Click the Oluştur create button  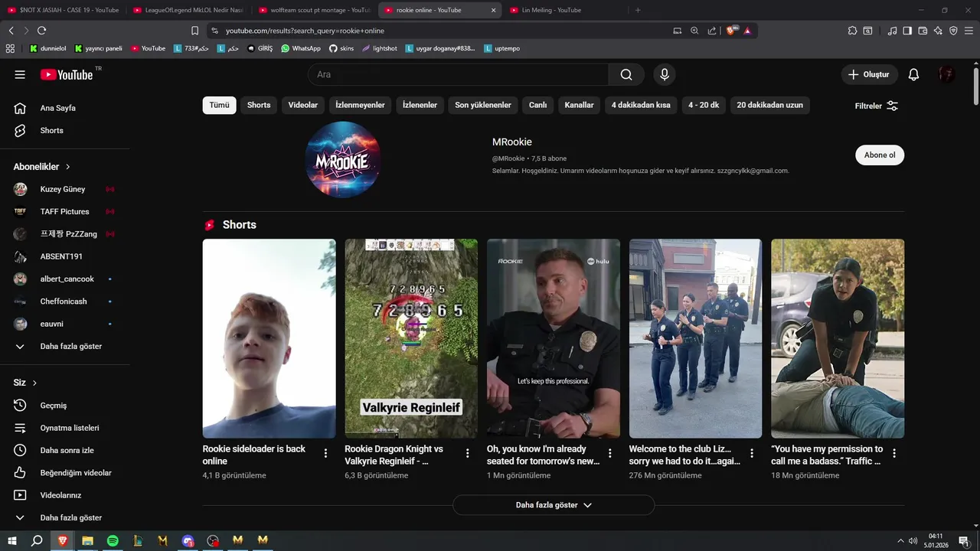pyautogui.click(x=869, y=74)
